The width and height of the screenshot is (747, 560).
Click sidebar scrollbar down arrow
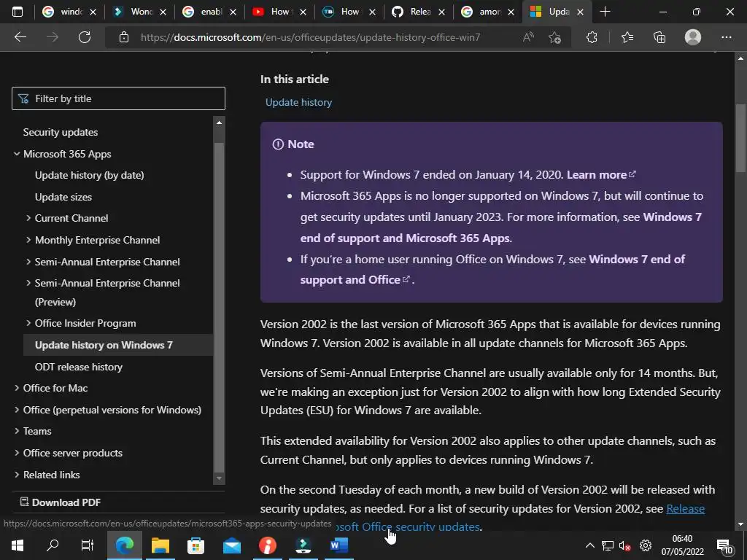pos(219,478)
